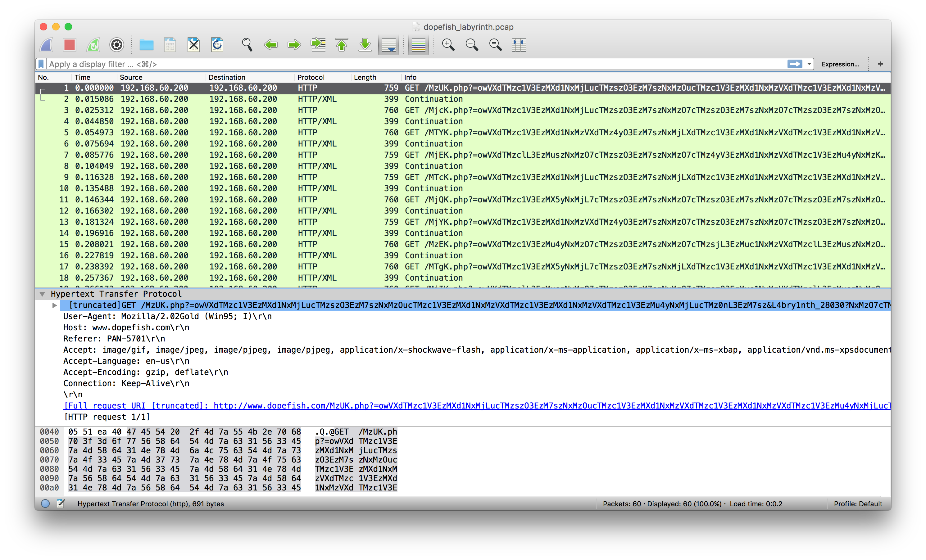Image resolution: width=926 pixels, height=560 pixels.
Task: Find a packet with the magnifier icon
Action: pyautogui.click(x=247, y=45)
